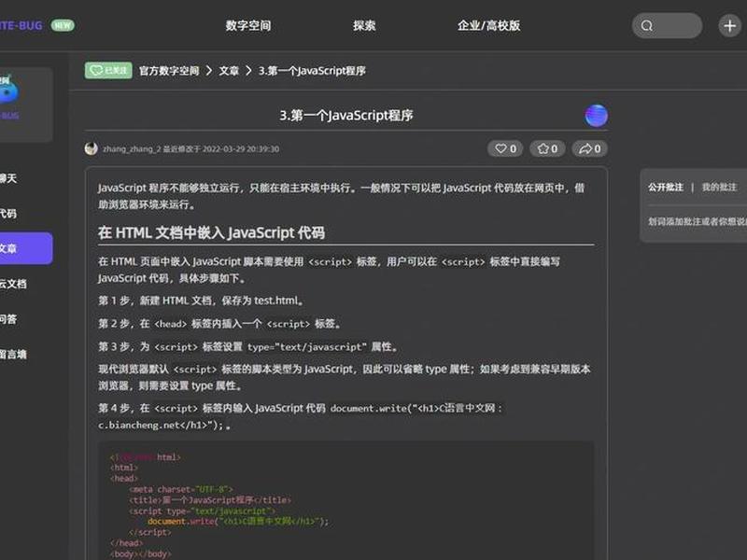Open the 留言墙 sidebar item
Viewport: 747px width, 560px height.
coord(13,355)
